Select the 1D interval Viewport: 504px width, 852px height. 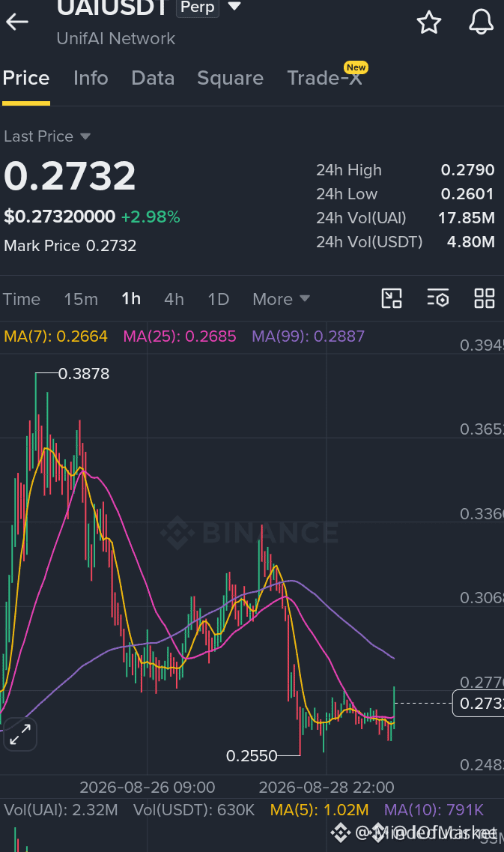[x=219, y=299]
